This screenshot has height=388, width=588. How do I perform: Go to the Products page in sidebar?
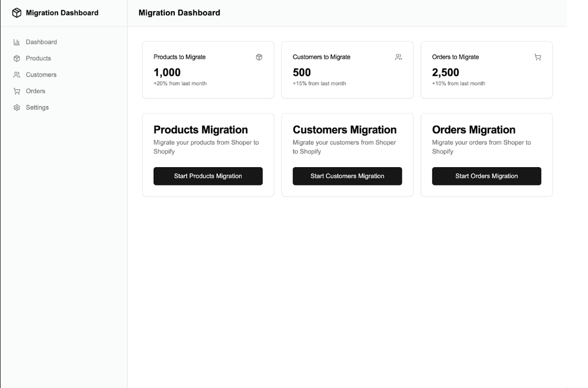pyautogui.click(x=38, y=58)
